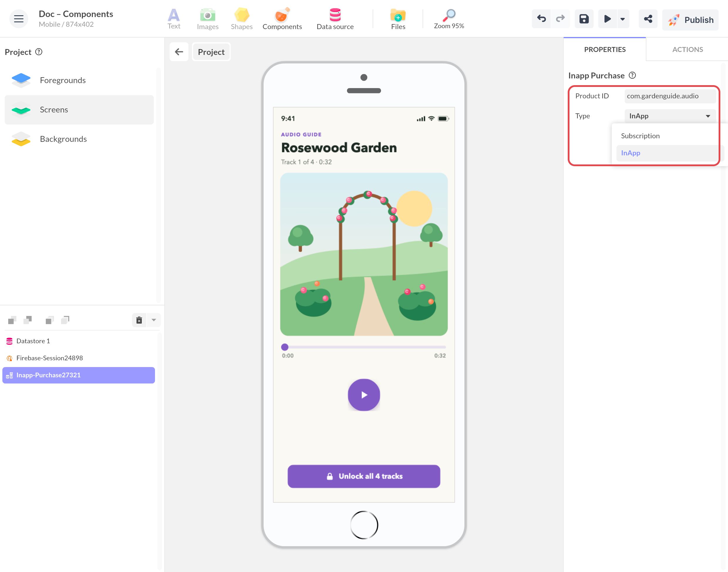Select Datastore 1 element
The image size is (728, 572).
[78, 341]
